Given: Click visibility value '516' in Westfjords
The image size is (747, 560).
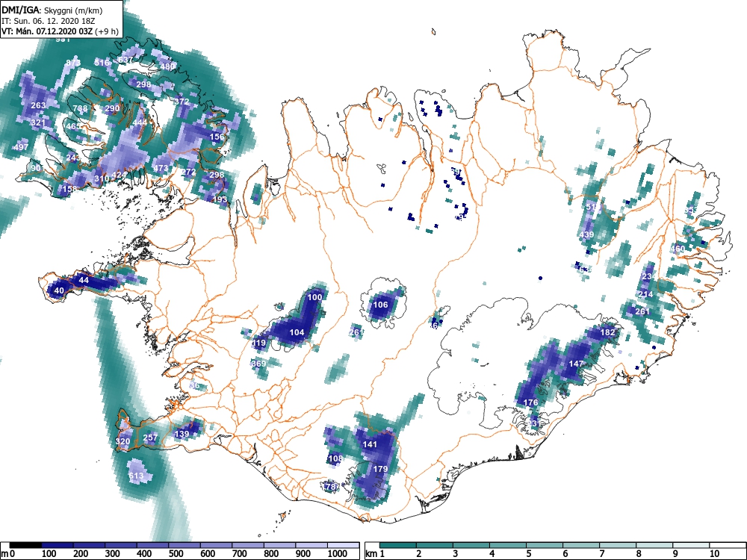Looking at the screenshot, I should (x=102, y=63).
